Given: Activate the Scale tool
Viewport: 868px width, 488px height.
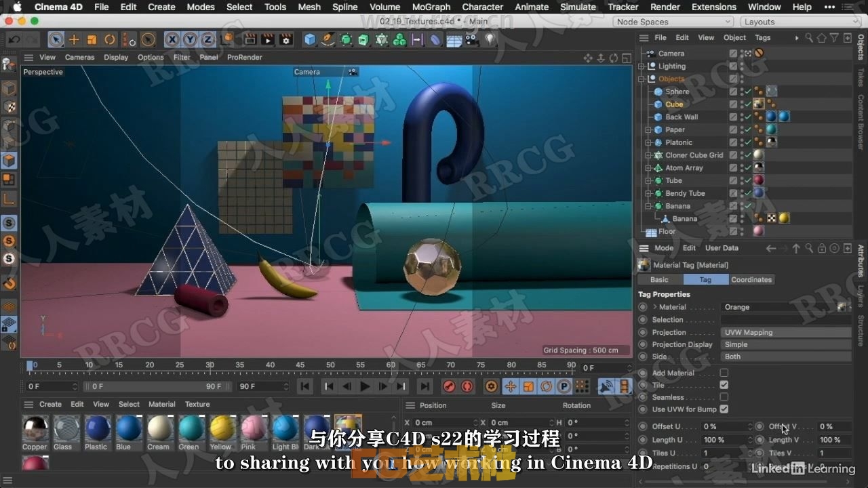Looking at the screenshot, I should (92, 39).
